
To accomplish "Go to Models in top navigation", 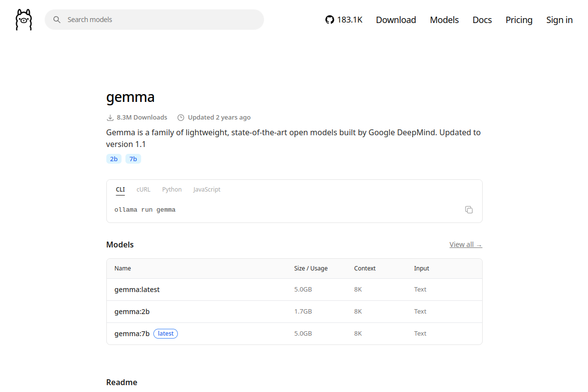I will tap(444, 20).
